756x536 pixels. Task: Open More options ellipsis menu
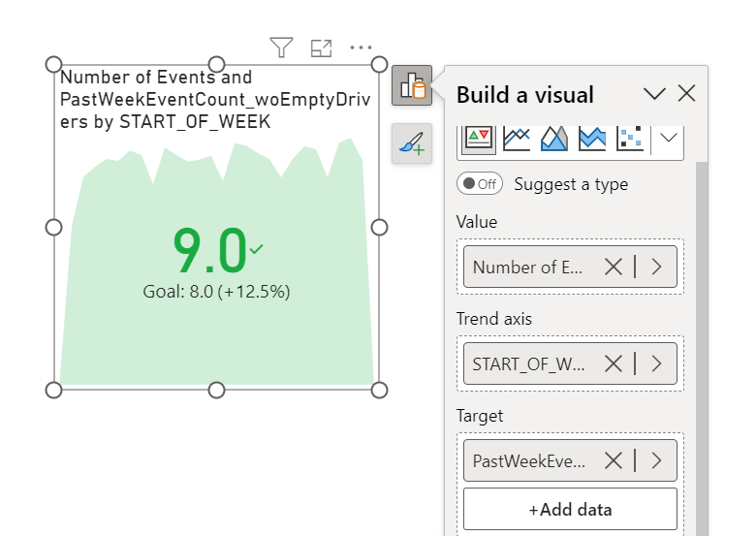click(x=362, y=47)
